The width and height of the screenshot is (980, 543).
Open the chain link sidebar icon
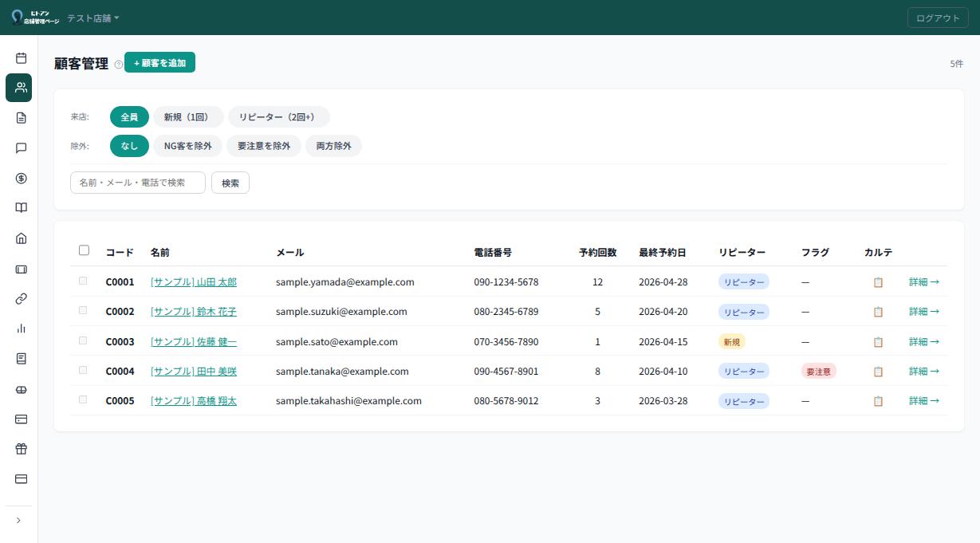pos(22,299)
